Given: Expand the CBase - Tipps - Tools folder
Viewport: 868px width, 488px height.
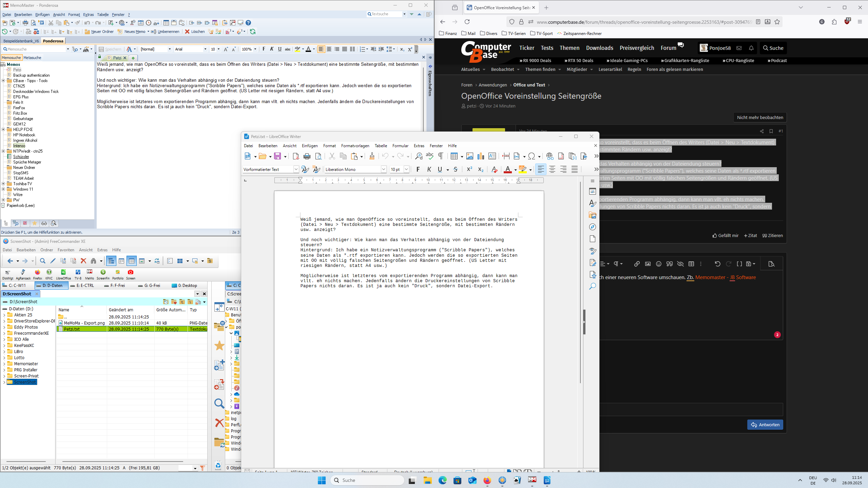Looking at the screenshot, I should tap(3, 81).
